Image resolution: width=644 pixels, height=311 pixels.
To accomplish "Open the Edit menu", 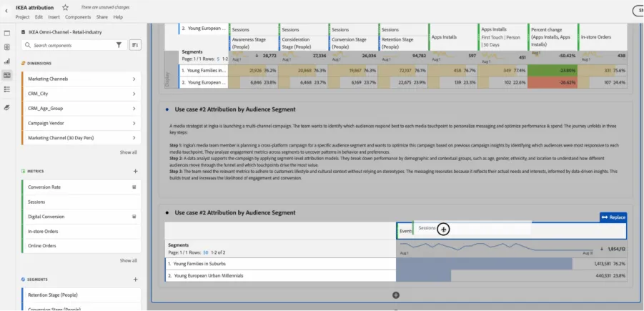I will 39,17.
